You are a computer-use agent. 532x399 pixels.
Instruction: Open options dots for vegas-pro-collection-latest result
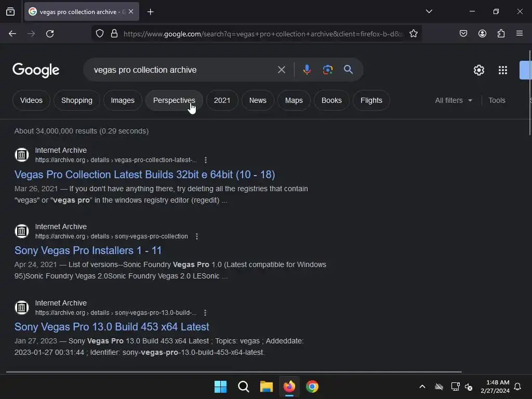pos(206,160)
